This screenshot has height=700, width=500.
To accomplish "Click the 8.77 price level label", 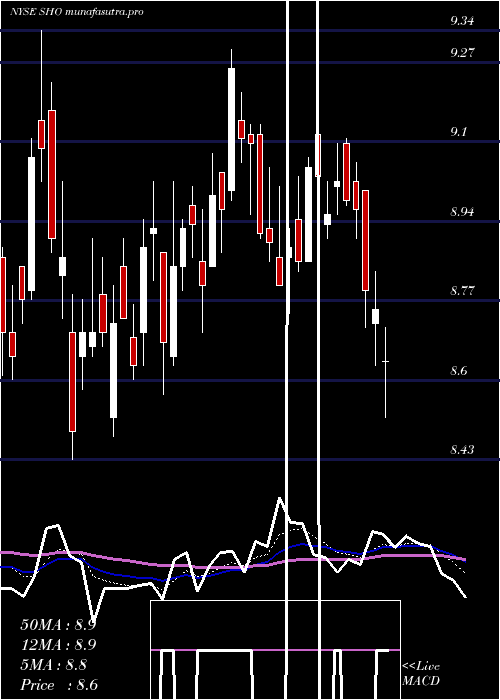I will 462,291.
